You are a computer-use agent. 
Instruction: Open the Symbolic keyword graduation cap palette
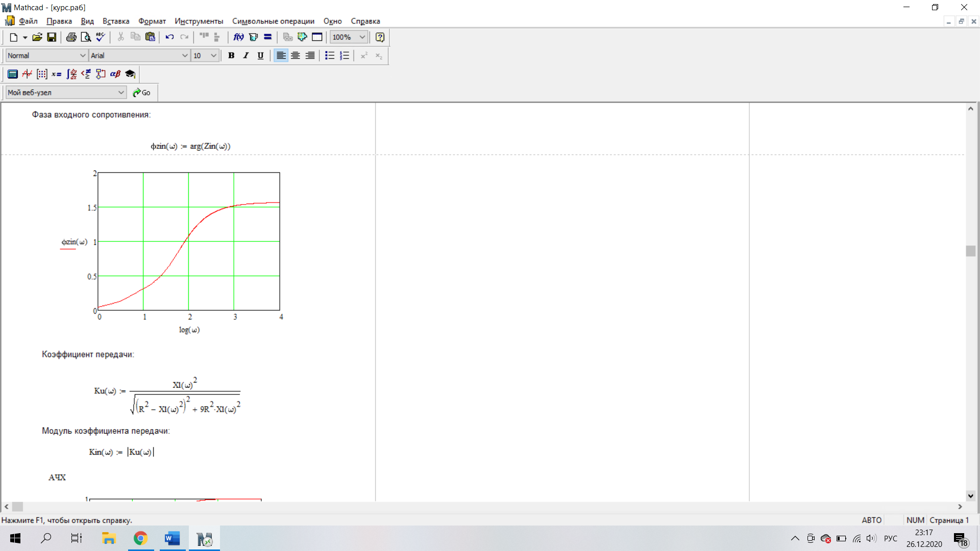(x=130, y=74)
